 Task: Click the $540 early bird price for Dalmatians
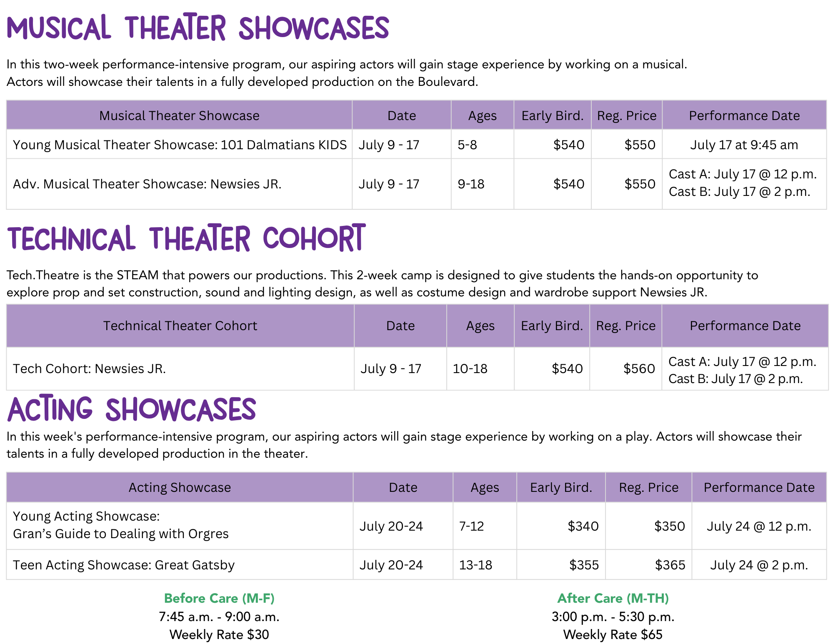(x=569, y=145)
